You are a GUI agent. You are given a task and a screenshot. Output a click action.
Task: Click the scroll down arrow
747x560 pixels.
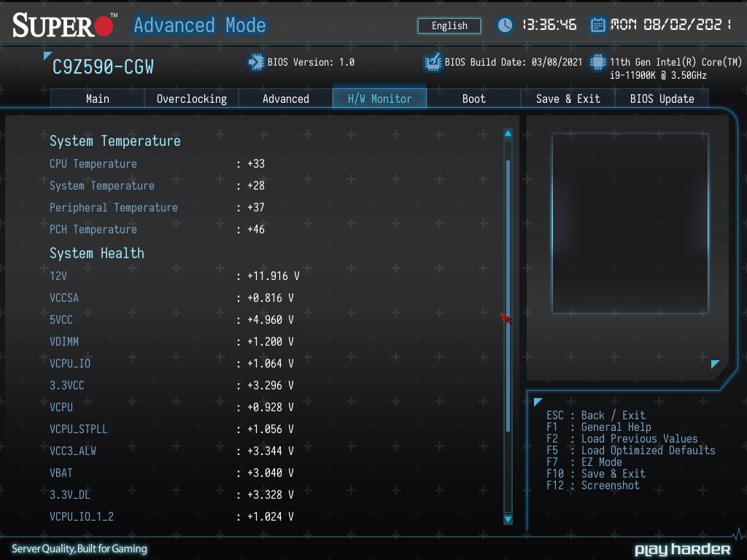pos(508,519)
